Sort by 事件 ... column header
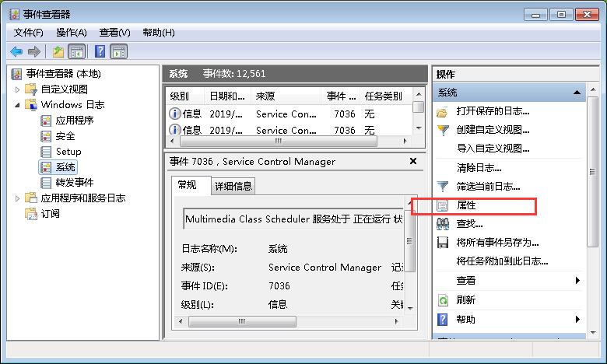The width and height of the screenshot is (607, 364). pos(341,96)
